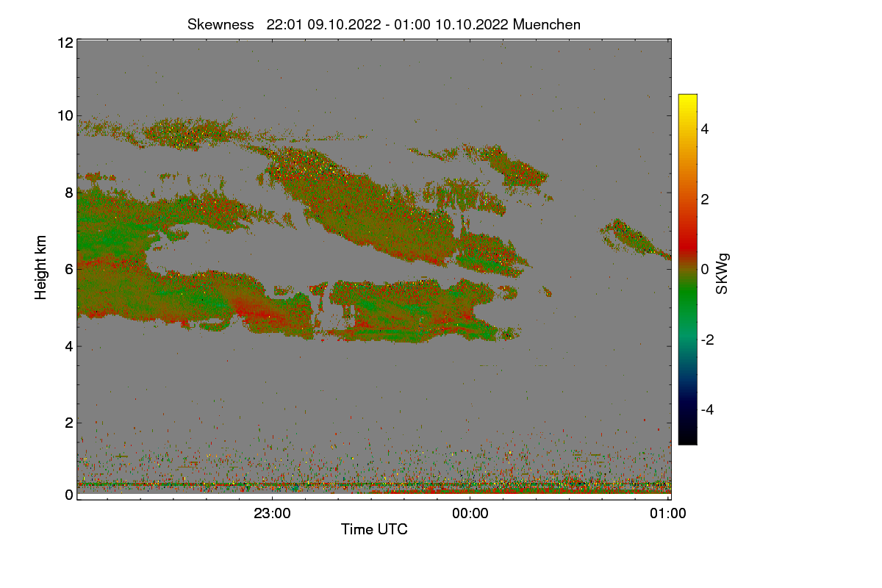This screenshot has height=588, width=882.
Task: Click the 00:00 time axis label
Action: [470, 514]
